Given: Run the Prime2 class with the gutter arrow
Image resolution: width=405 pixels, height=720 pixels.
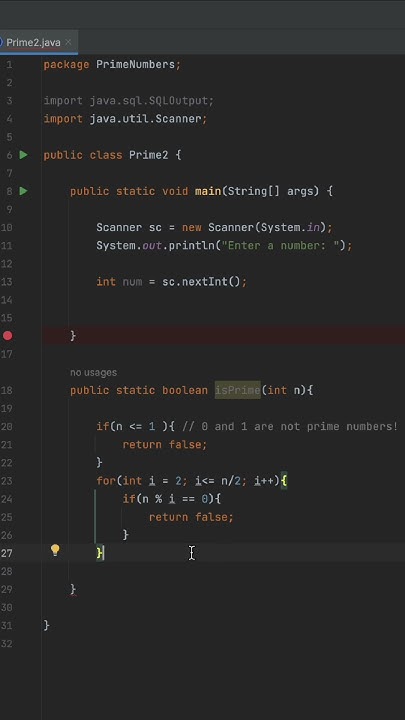Looking at the screenshot, I should 23,155.
